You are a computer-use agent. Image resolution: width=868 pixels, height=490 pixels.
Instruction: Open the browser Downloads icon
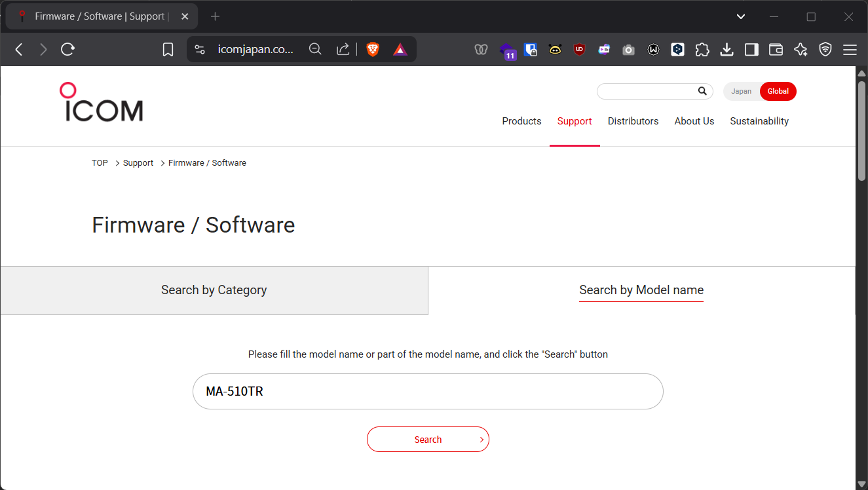coord(726,49)
